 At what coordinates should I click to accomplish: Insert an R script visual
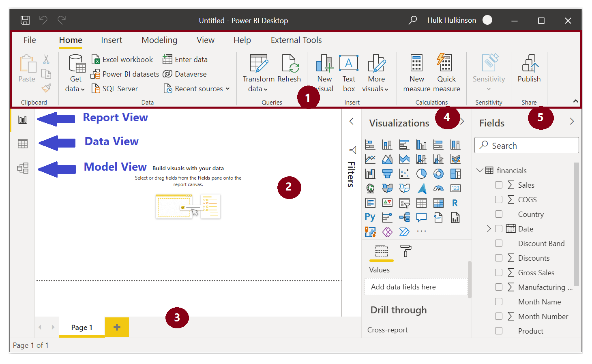pos(455,203)
